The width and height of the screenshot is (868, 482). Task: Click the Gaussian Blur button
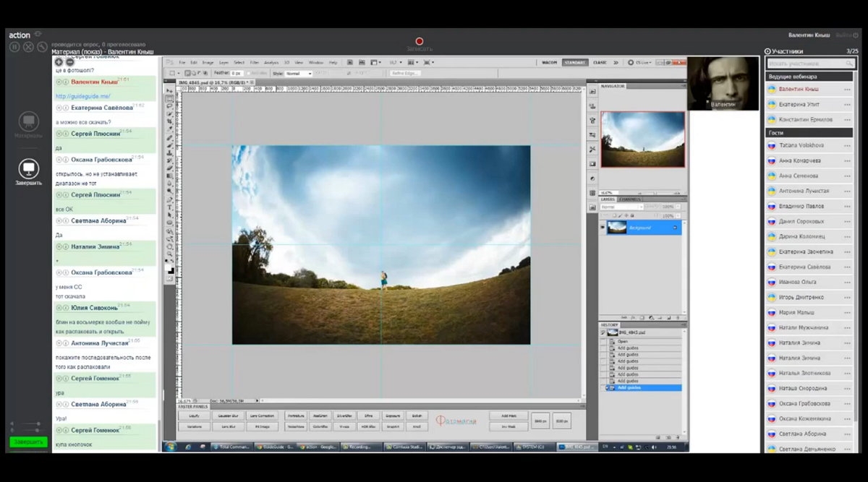tap(228, 416)
